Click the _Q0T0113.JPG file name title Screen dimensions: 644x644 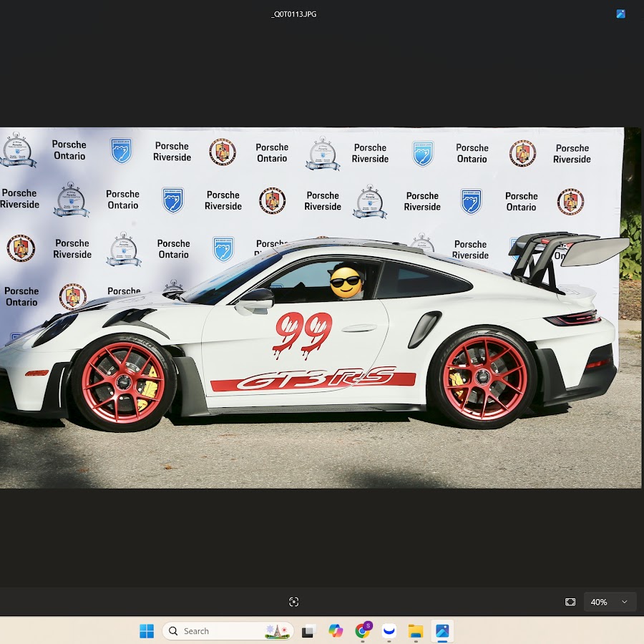(293, 14)
